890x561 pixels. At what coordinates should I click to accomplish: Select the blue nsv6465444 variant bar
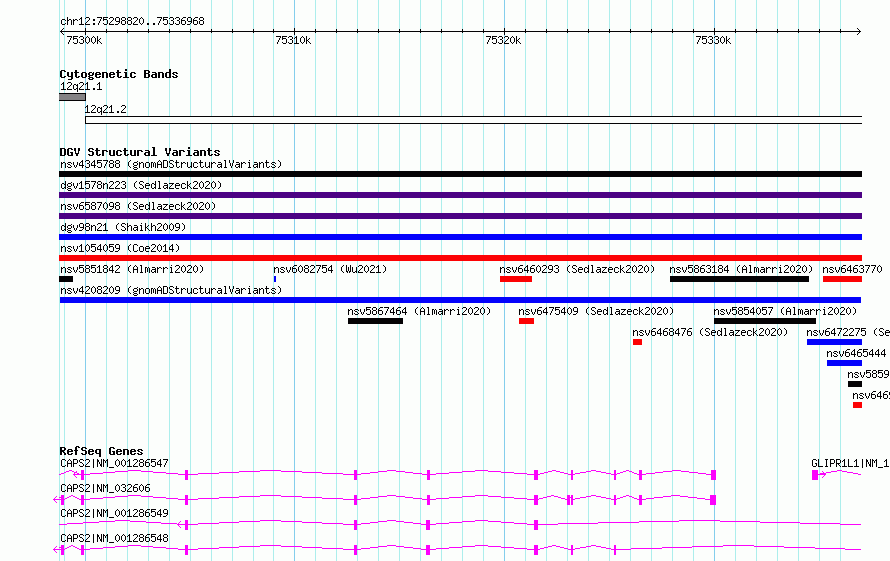(x=844, y=363)
